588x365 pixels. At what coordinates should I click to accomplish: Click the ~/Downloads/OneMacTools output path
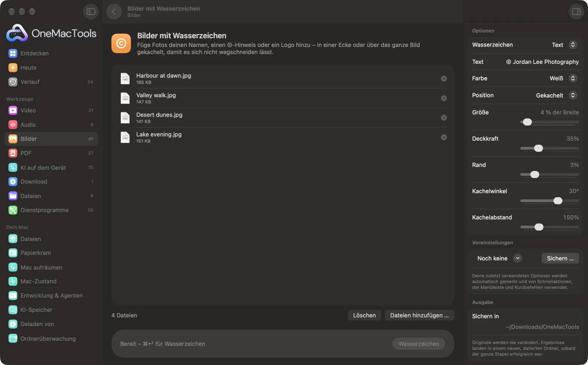coord(542,327)
